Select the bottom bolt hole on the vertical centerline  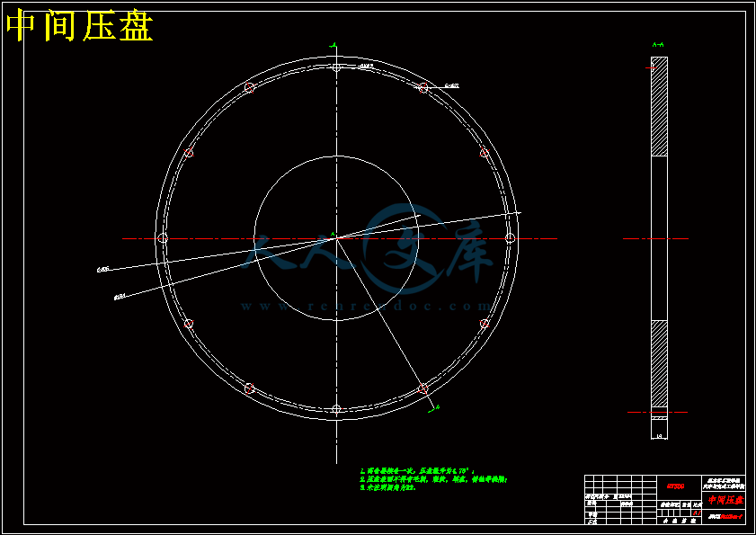click(x=336, y=409)
